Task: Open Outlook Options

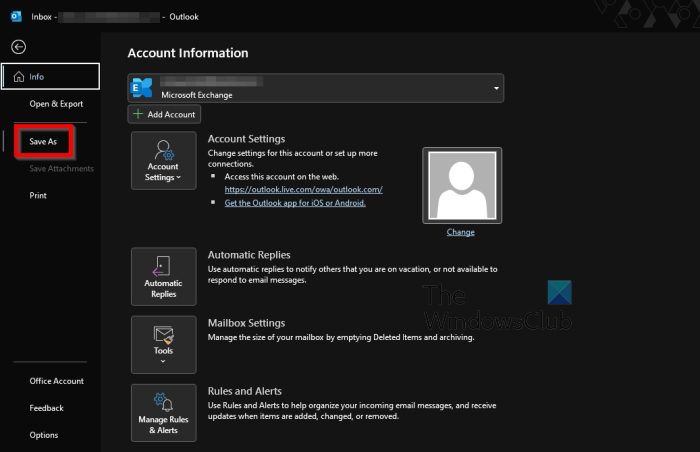Action: [44, 435]
